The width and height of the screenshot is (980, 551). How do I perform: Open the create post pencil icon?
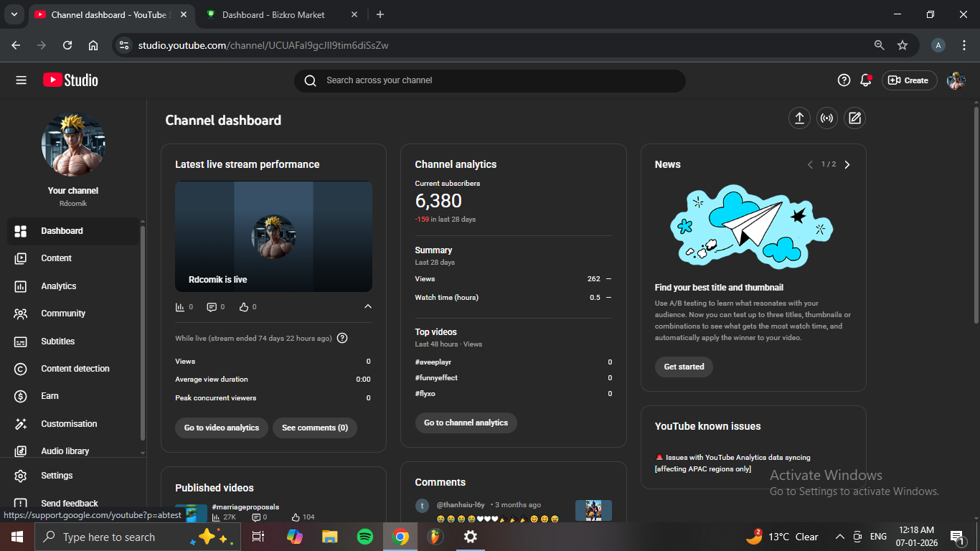point(854,118)
